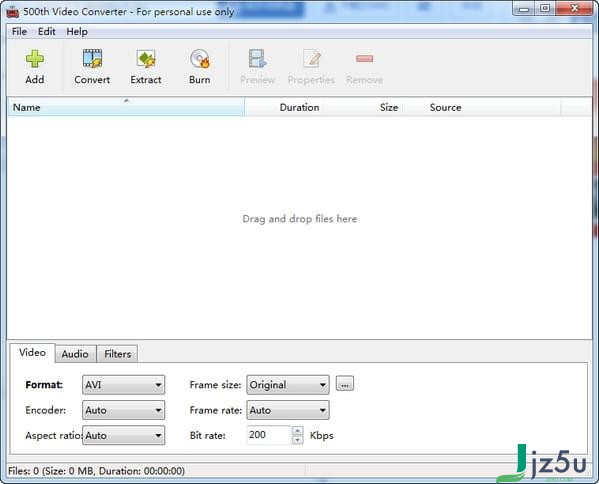Increase bit rate with up arrow

(298, 431)
